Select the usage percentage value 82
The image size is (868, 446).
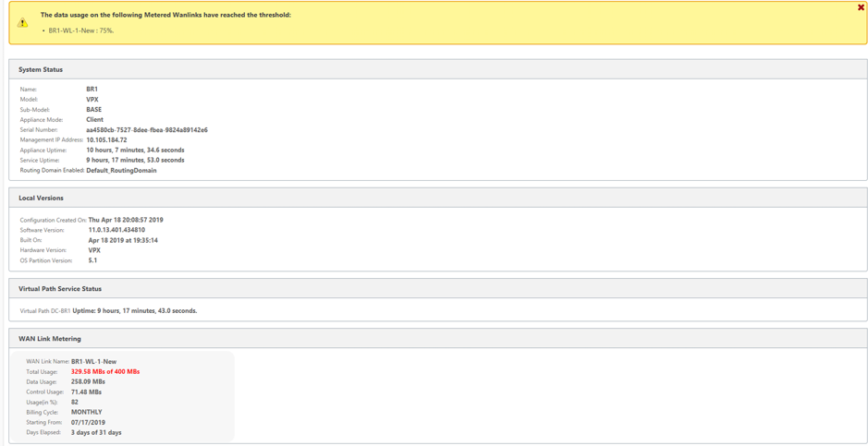tap(75, 402)
